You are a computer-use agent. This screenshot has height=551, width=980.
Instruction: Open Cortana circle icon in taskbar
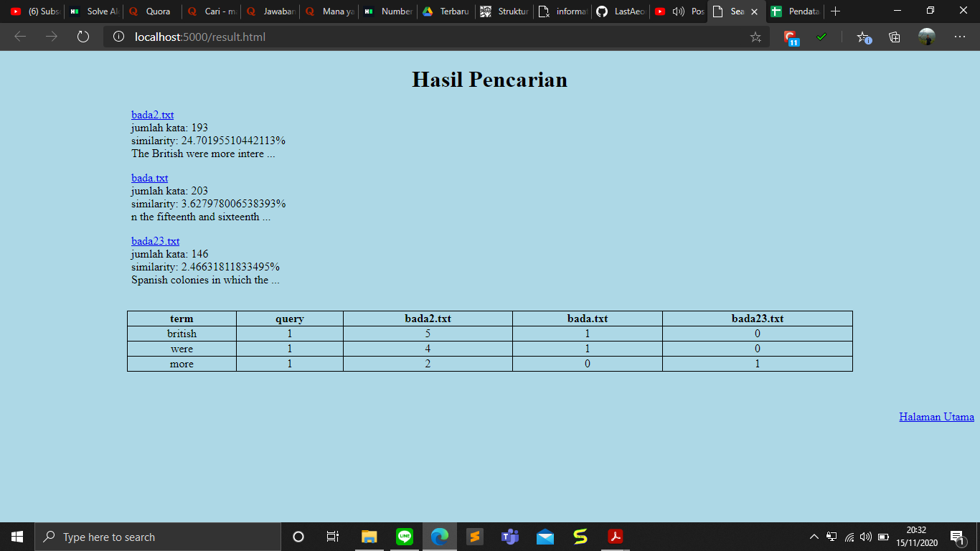298,537
